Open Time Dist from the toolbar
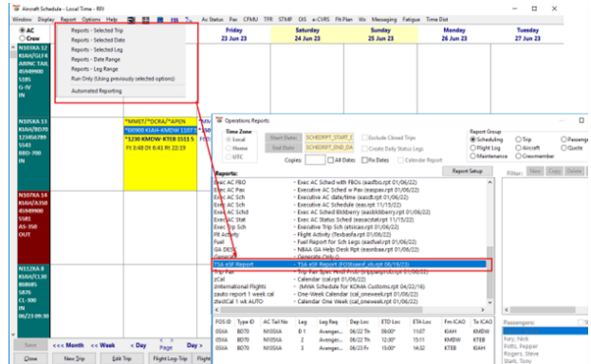 tap(436, 20)
